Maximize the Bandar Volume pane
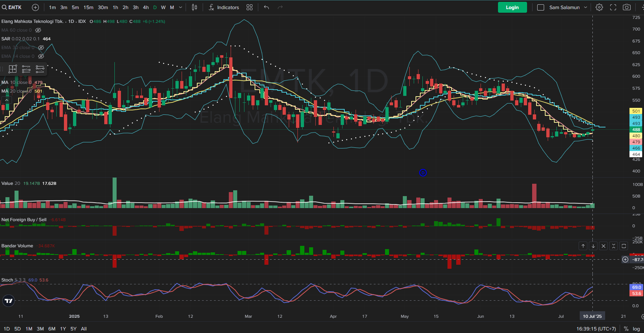Image resolution: width=644 pixels, height=333 pixels. point(624,246)
